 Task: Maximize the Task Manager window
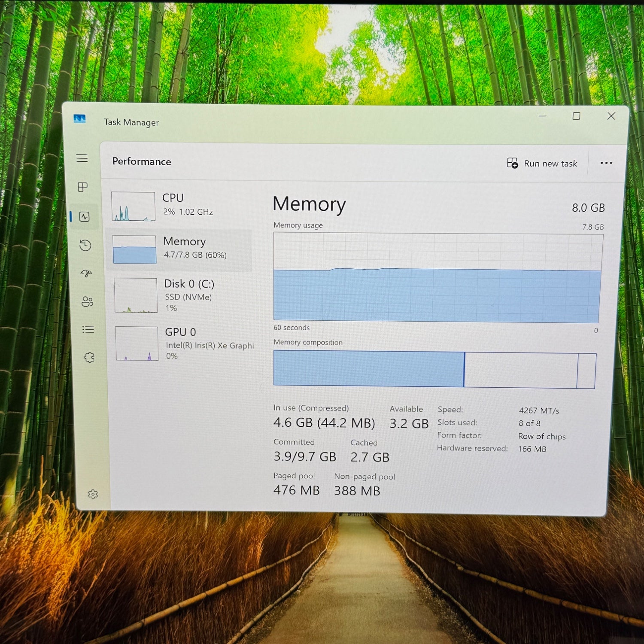[576, 116]
